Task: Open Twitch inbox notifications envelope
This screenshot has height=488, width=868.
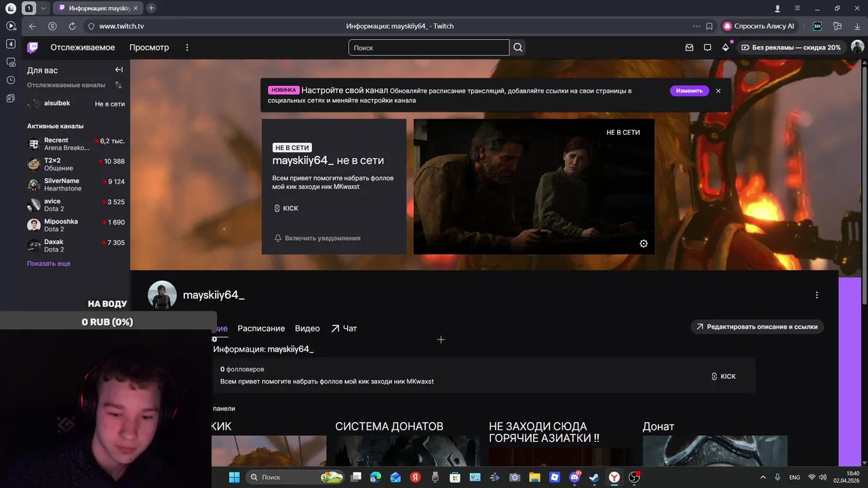Action: [689, 47]
